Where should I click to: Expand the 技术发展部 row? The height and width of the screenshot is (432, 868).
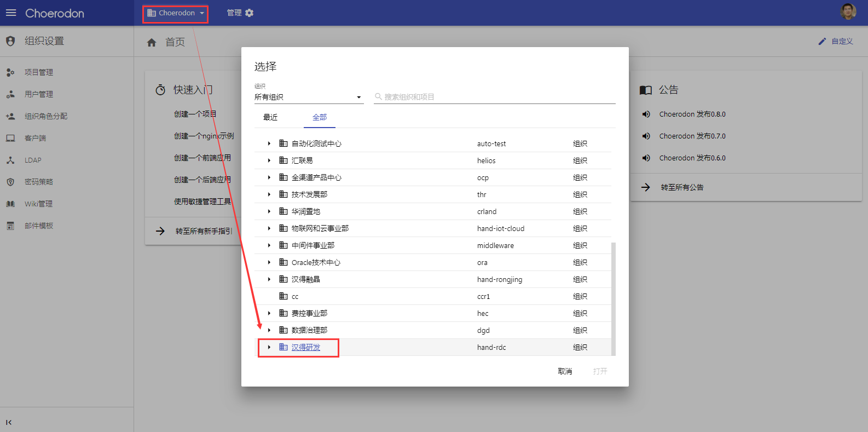click(x=269, y=194)
